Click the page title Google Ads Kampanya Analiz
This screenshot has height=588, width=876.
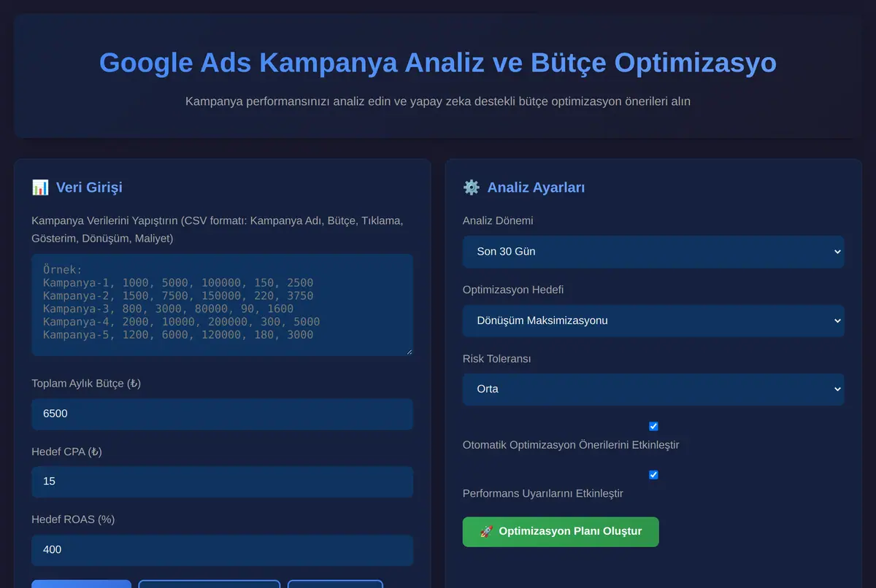click(438, 63)
